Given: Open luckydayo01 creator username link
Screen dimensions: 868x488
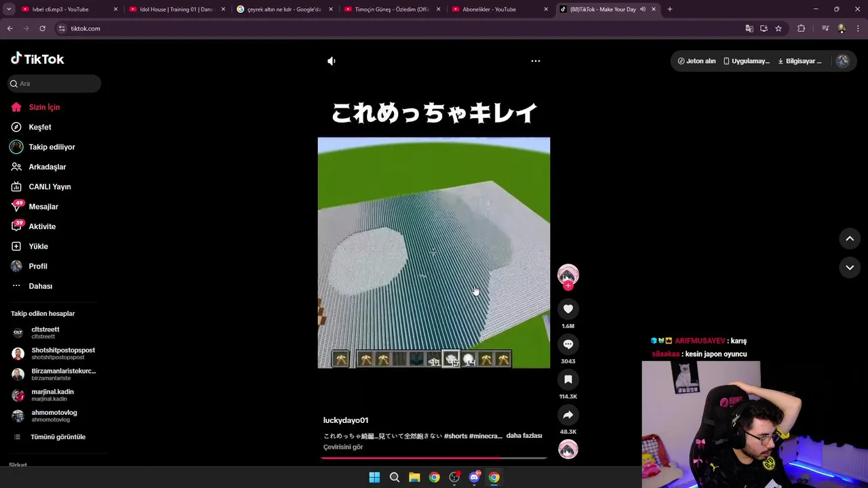Looking at the screenshot, I should [x=346, y=420].
